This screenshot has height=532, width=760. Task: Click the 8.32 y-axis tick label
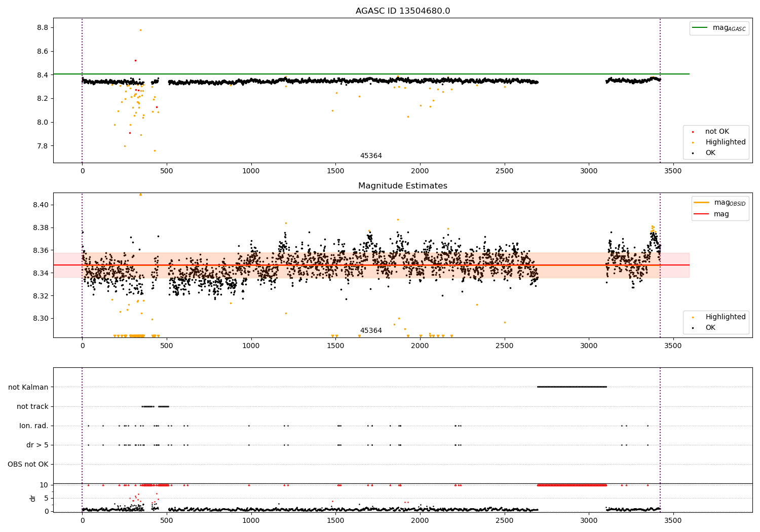point(41,296)
